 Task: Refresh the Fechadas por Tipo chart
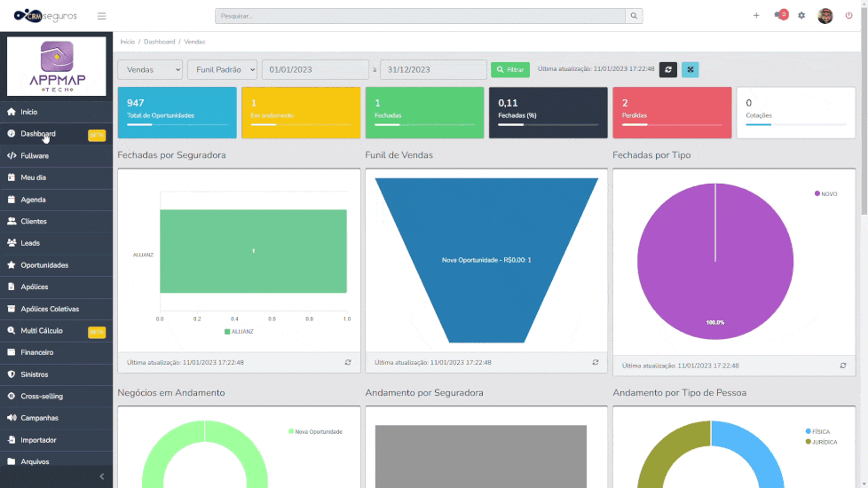click(x=843, y=366)
